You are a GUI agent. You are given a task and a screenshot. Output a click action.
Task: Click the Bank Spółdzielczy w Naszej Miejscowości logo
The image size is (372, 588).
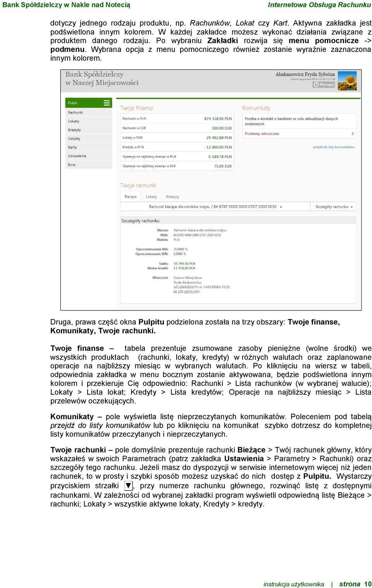click(102, 79)
